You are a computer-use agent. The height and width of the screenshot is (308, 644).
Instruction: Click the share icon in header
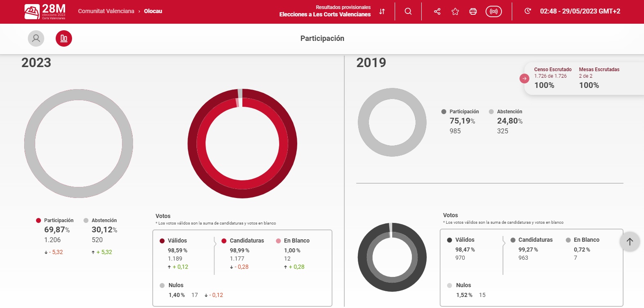point(437,11)
